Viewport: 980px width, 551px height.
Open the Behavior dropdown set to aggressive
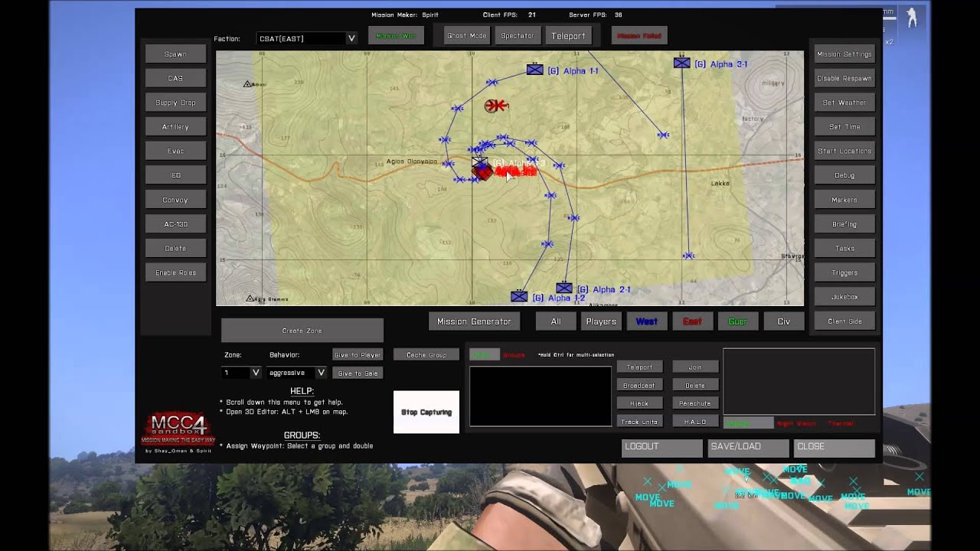click(297, 373)
